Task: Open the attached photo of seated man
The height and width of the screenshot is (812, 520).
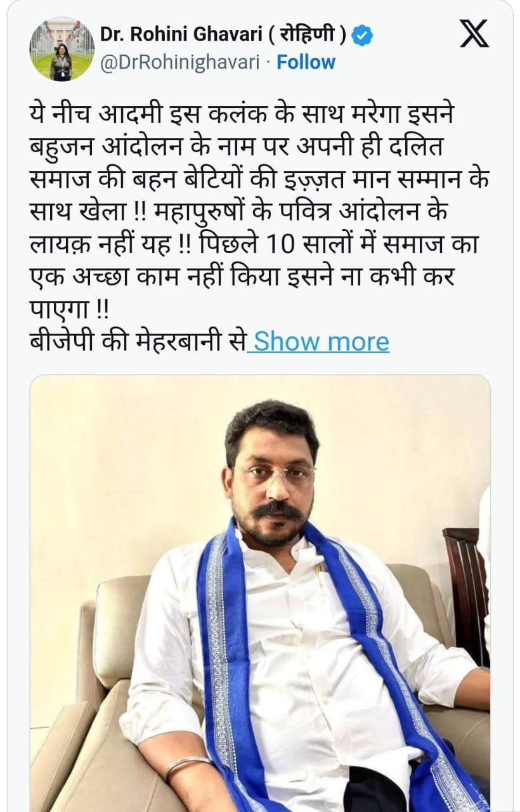Action: click(x=260, y=593)
